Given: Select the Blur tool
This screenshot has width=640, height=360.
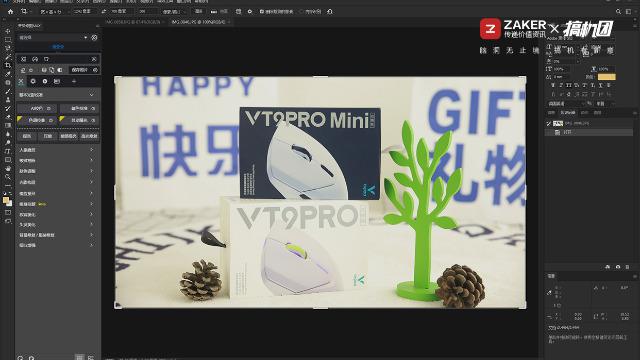Looking at the screenshot, I should tap(8, 134).
